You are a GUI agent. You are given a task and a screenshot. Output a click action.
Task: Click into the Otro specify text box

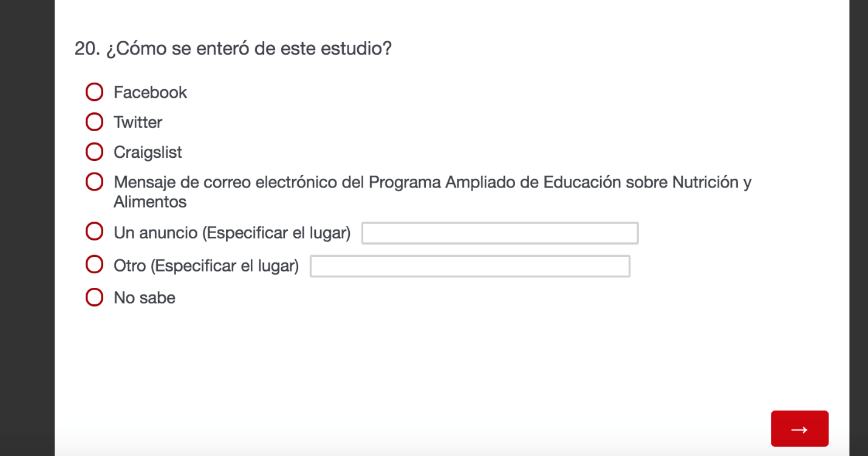[470, 266]
